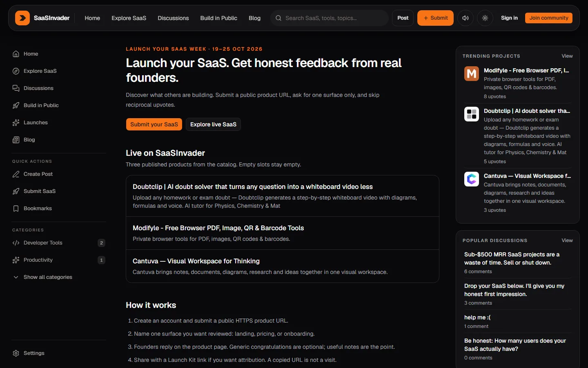Open Explore SaaS in top navigation
Image resolution: width=588 pixels, height=368 pixels.
129,18
